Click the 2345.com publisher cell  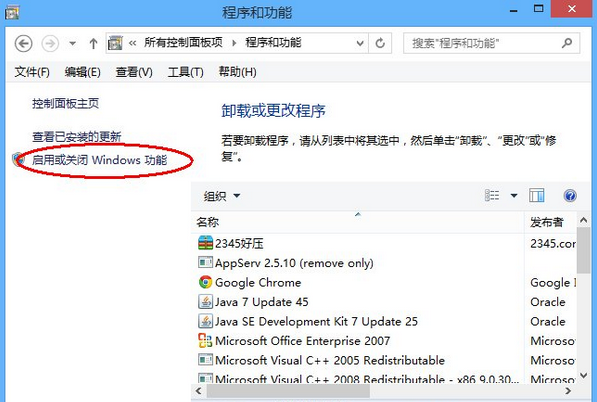pyautogui.click(x=553, y=243)
